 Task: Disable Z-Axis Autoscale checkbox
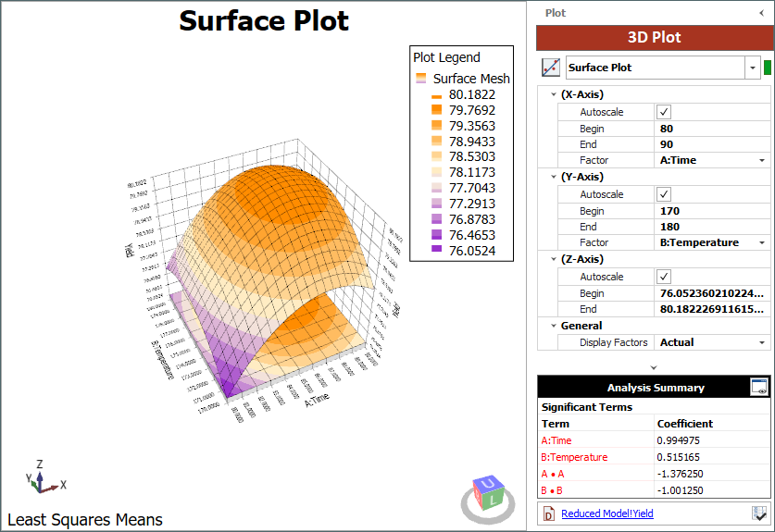pos(663,277)
